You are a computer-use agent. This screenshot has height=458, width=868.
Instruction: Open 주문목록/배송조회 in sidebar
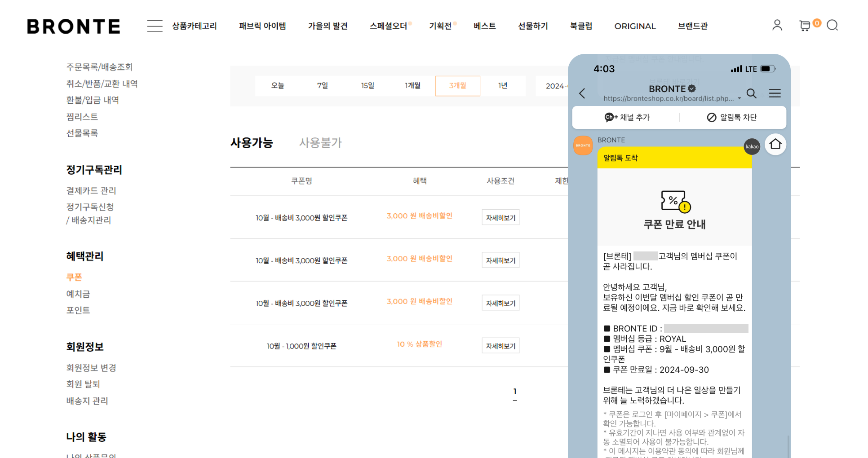click(x=99, y=67)
